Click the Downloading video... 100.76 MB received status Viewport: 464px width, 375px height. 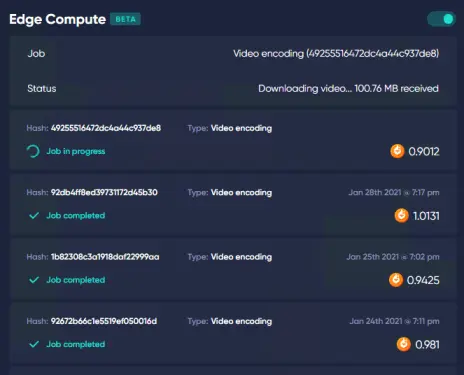click(x=348, y=89)
